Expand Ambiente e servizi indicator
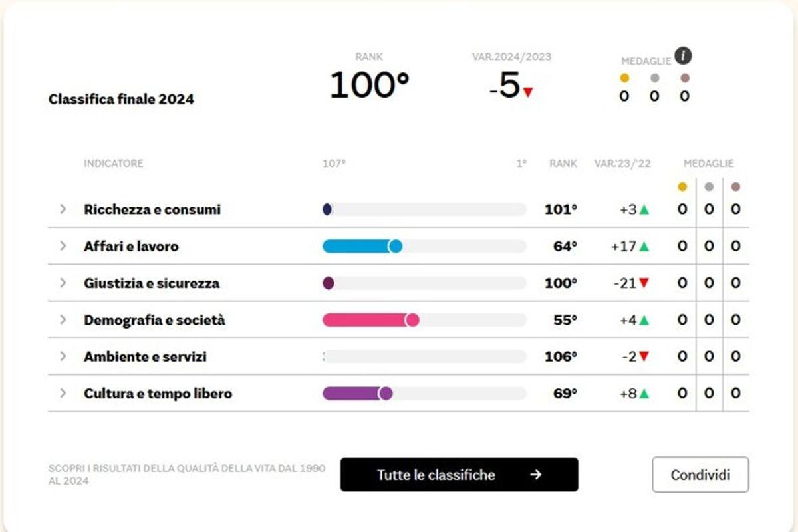The image size is (798, 532). (x=63, y=356)
